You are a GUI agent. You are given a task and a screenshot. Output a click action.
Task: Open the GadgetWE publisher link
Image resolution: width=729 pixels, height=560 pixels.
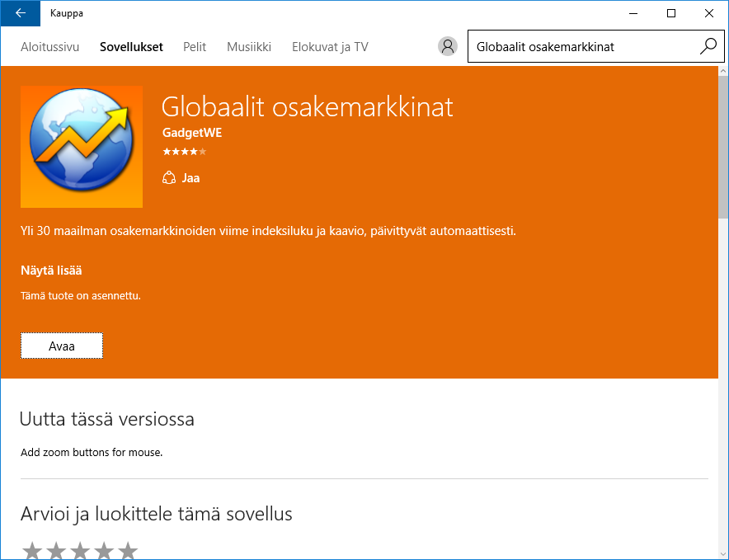point(192,133)
